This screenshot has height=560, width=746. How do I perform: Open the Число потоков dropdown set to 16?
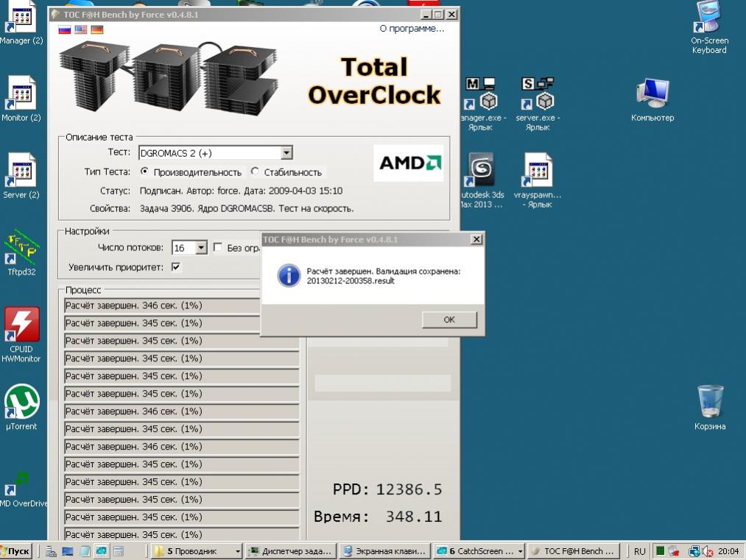coord(201,247)
